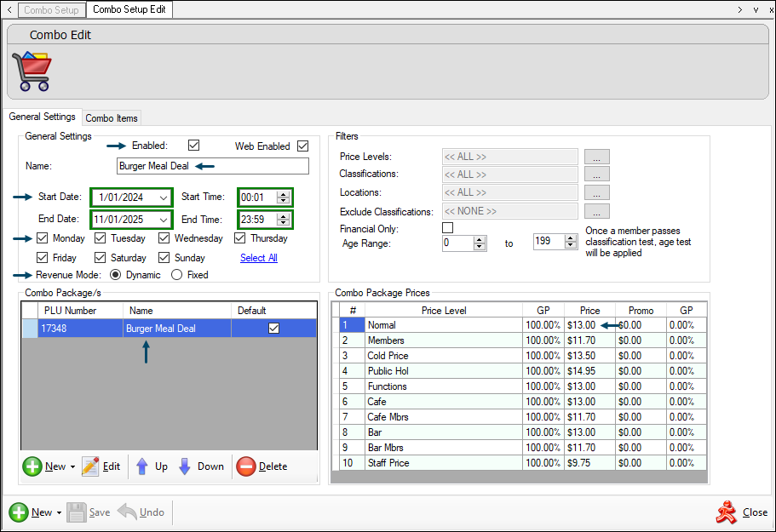Click the Select All days link
776x532 pixels.
pos(258,258)
